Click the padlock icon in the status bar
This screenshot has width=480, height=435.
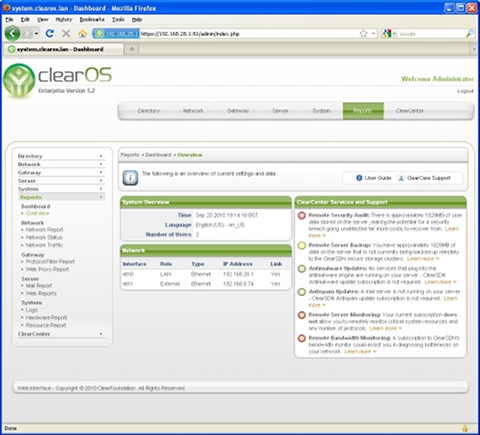465,428
